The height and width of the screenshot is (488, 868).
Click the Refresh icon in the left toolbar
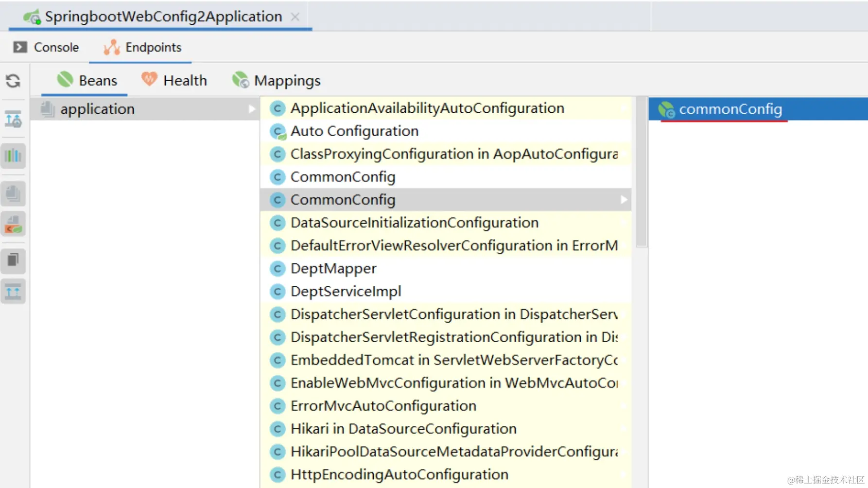click(x=13, y=81)
